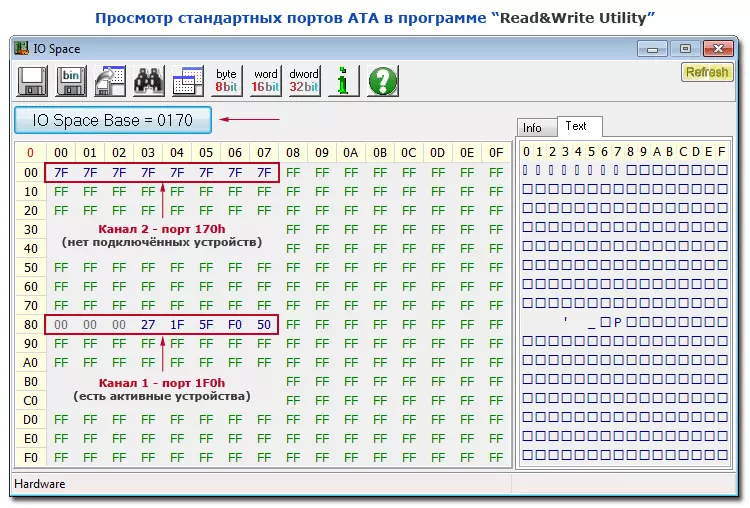Click the Load/export table icon with arrow

[110, 80]
